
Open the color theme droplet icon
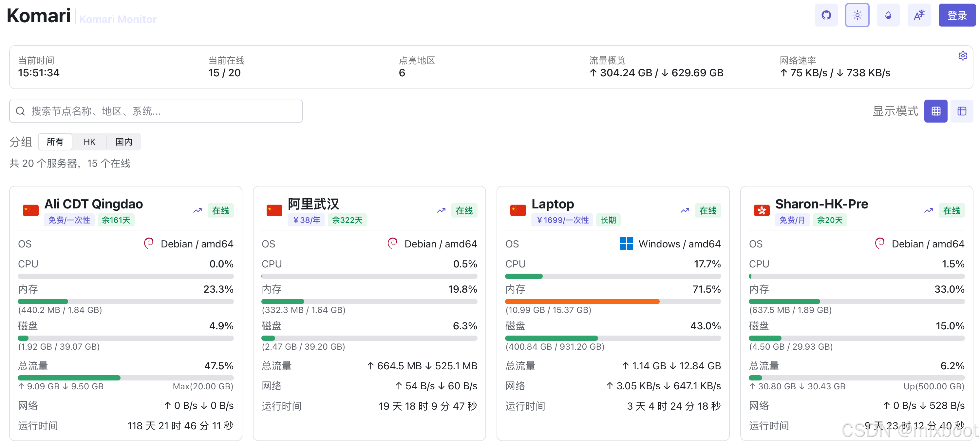[888, 15]
